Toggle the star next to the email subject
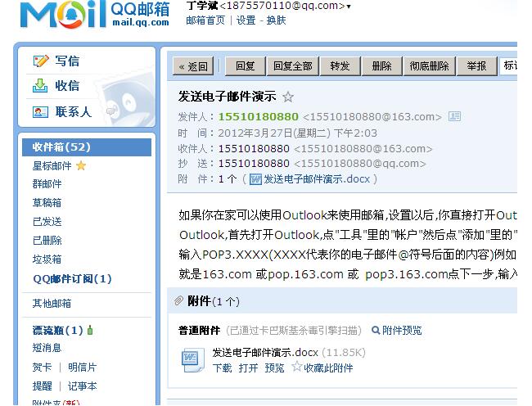Image resolution: width=532 pixels, height=406 pixels. coord(288,97)
